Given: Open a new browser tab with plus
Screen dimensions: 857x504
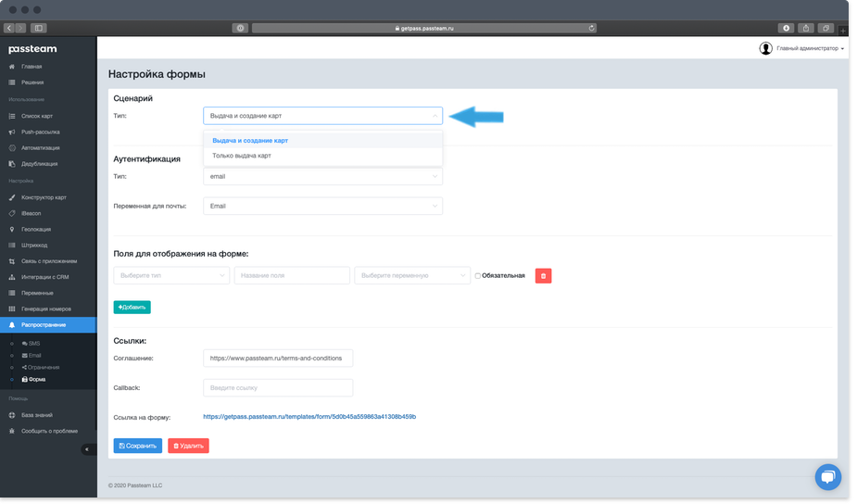Looking at the screenshot, I should click(843, 30).
